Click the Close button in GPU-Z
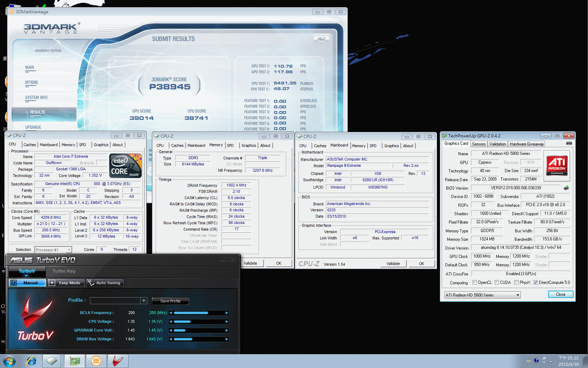This screenshot has width=588, height=368. pos(561,294)
